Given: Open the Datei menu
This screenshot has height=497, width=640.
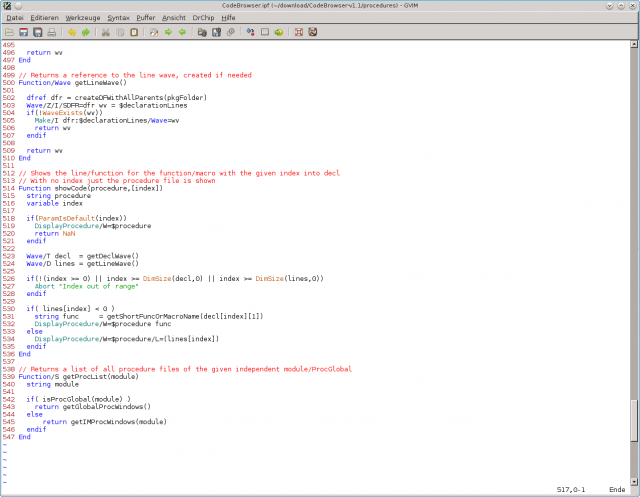Looking at the screenshot, I should tap(15, 18).
